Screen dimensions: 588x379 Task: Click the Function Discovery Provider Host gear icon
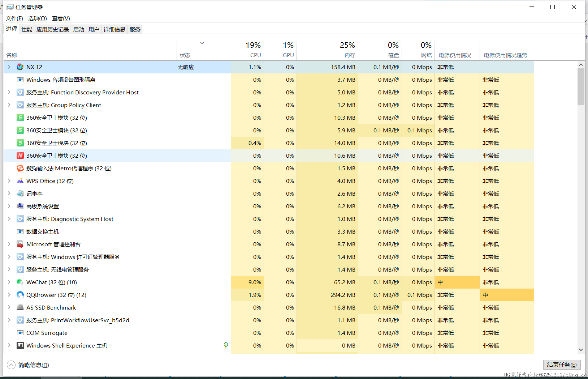(x=20, y=92)
